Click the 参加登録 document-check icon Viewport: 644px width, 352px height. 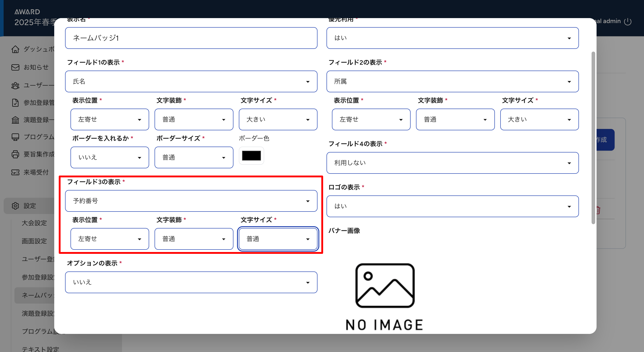tap(15, 103)
